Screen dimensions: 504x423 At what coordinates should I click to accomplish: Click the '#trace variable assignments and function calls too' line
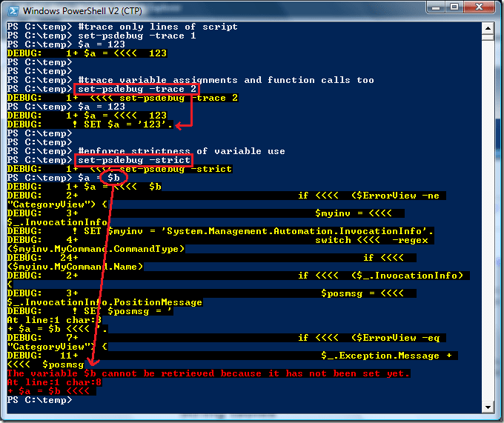pyautogui.click(x=226, y=80)
